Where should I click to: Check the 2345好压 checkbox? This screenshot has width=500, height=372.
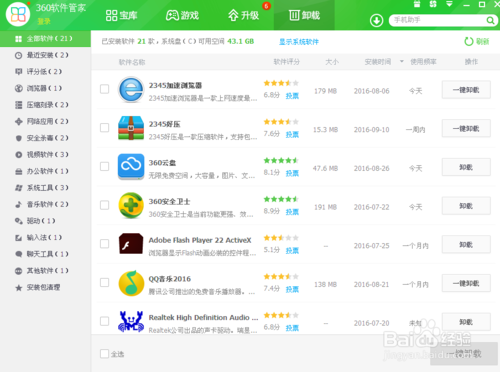(104, 128)
